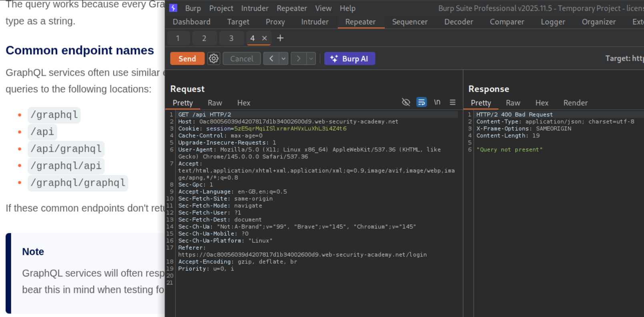The image size is (644, 317).
Task: Switch to the Proxy tab
Action: click(275, 22)
